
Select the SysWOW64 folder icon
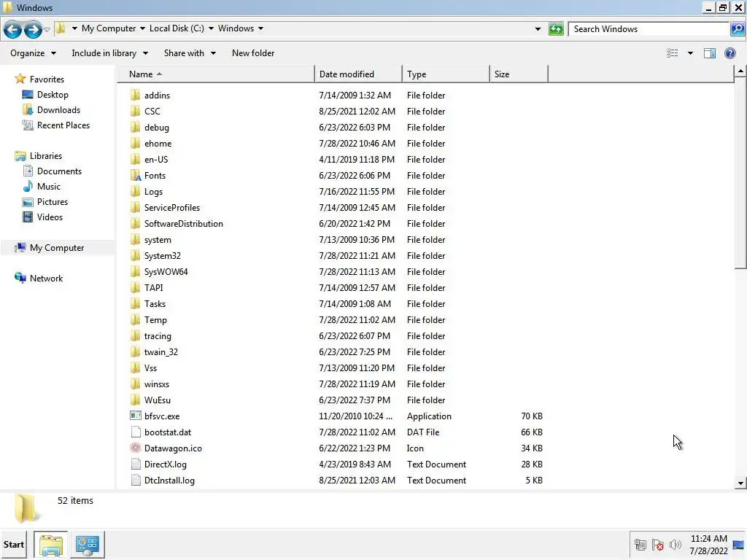click(135, 272)
